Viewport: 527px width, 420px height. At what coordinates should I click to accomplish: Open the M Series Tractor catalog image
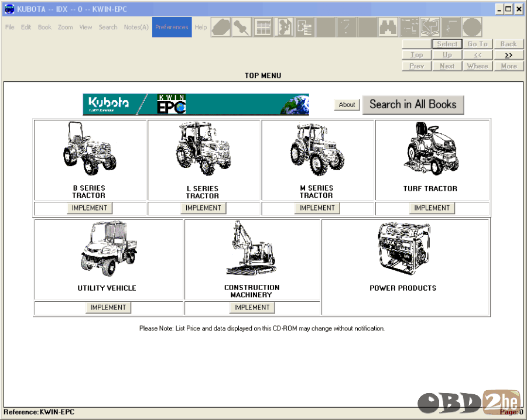pyautogui.click(x=317, y=149)
